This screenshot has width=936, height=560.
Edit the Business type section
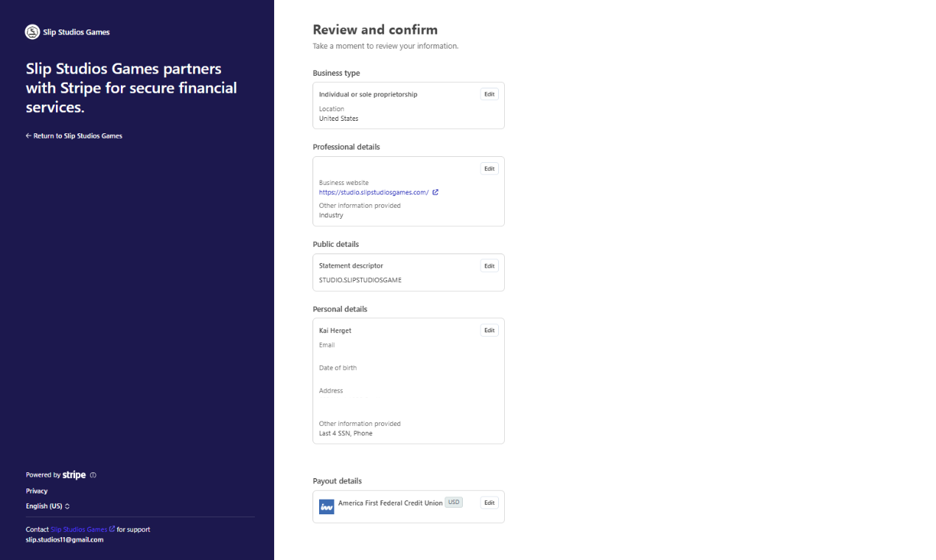click(x=489, y=94)
